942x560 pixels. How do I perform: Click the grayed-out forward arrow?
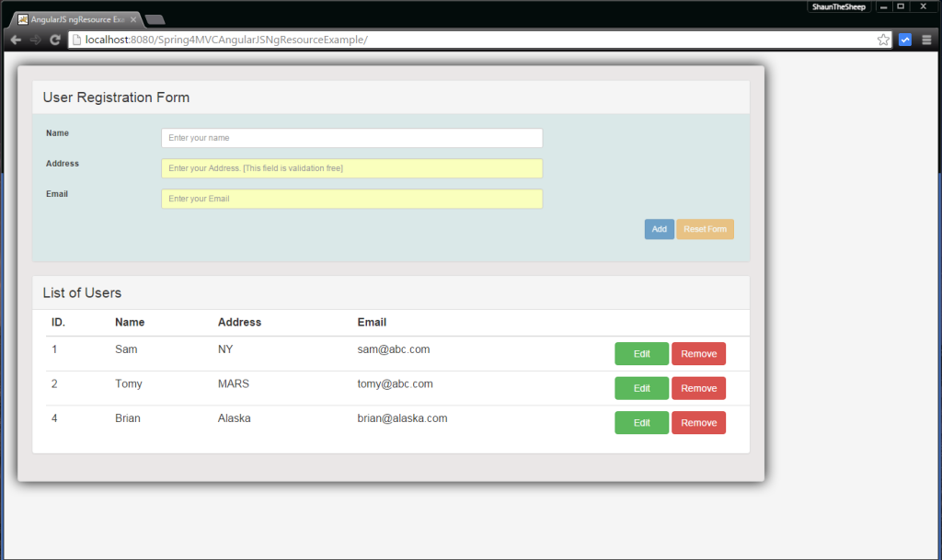point(34,40)
